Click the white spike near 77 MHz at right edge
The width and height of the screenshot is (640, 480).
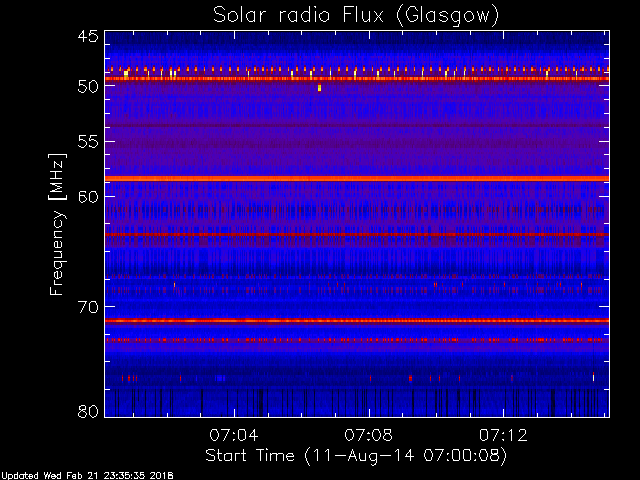click(593, 377)
